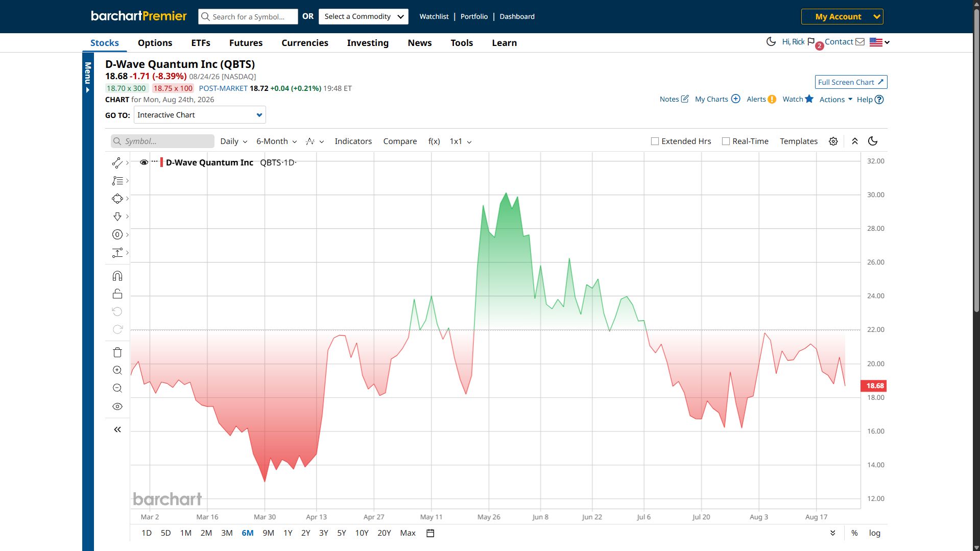Image resolution: width=980 pixels, height=551 pixels.
Task: Enable the Real-Time checkbox
Action: [726, 141]
